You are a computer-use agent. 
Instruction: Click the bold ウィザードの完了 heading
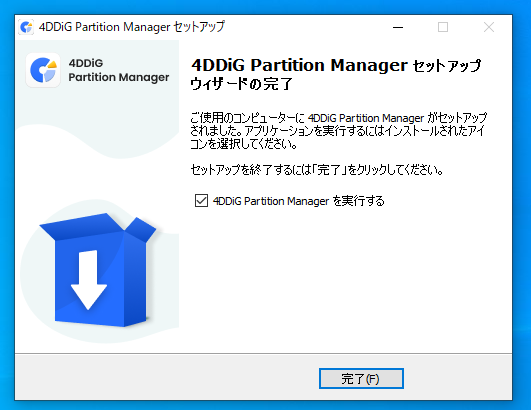241,84
